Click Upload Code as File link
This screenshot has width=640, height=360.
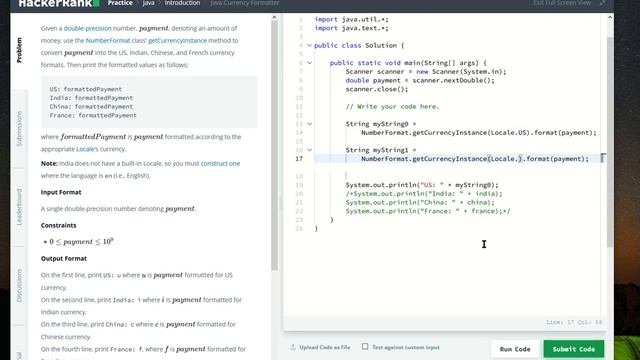click(x=325, y=347)
